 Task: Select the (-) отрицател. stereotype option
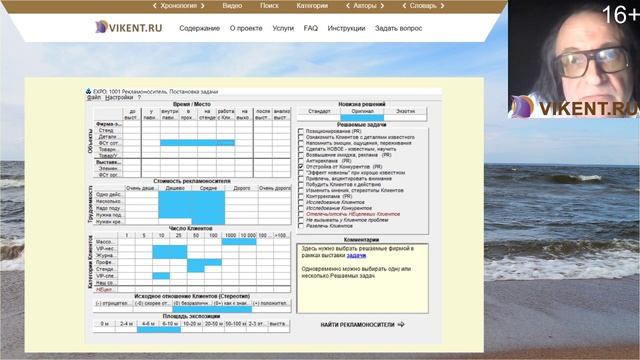pos(112,303)
